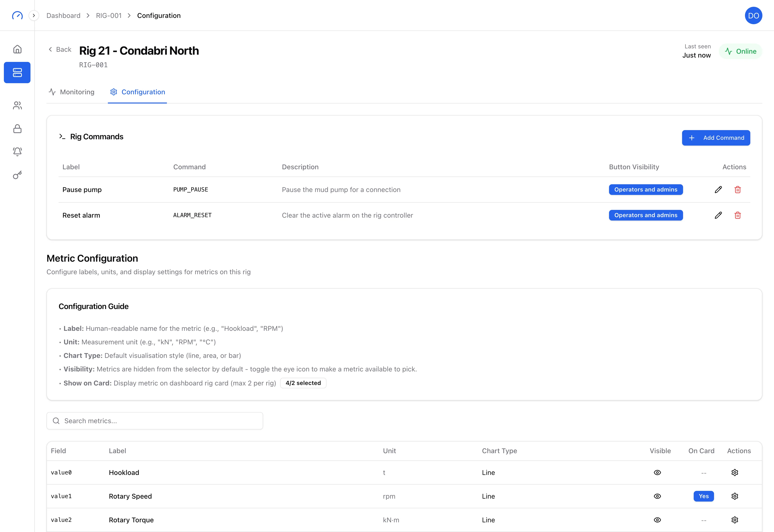Select the rigs server icon in sidebar
Viewport: 774px width, 532px height.
(x=17, y=72)
